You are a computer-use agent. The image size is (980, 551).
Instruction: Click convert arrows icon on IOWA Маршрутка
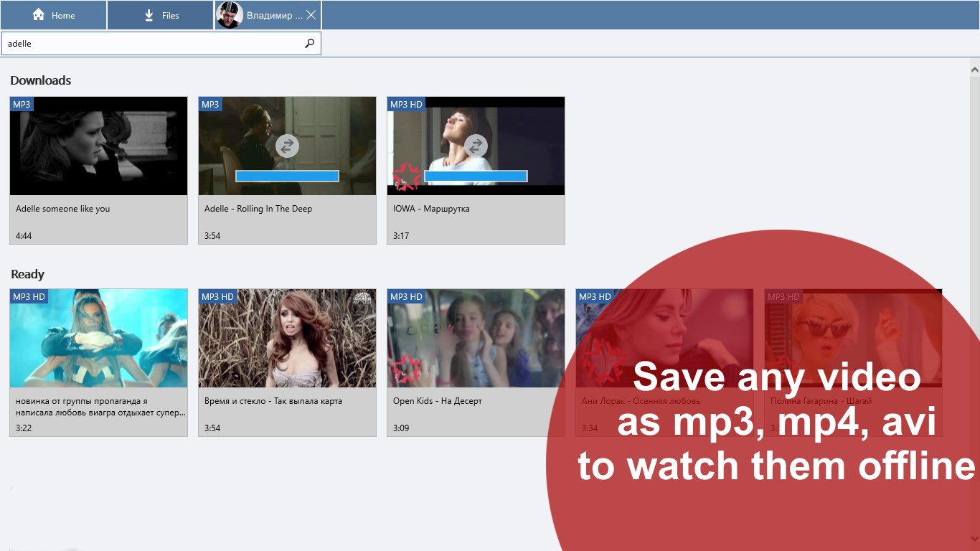point(476,146)
